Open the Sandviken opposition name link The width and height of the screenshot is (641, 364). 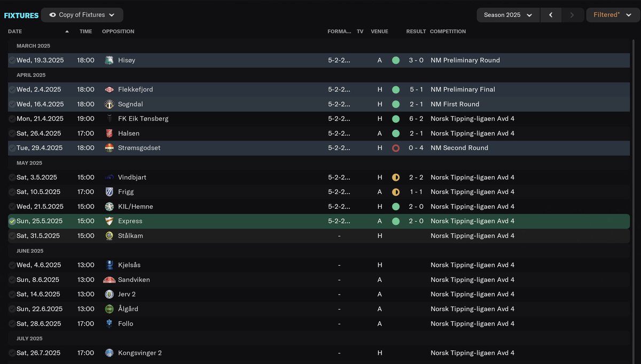tap(134, 280)
